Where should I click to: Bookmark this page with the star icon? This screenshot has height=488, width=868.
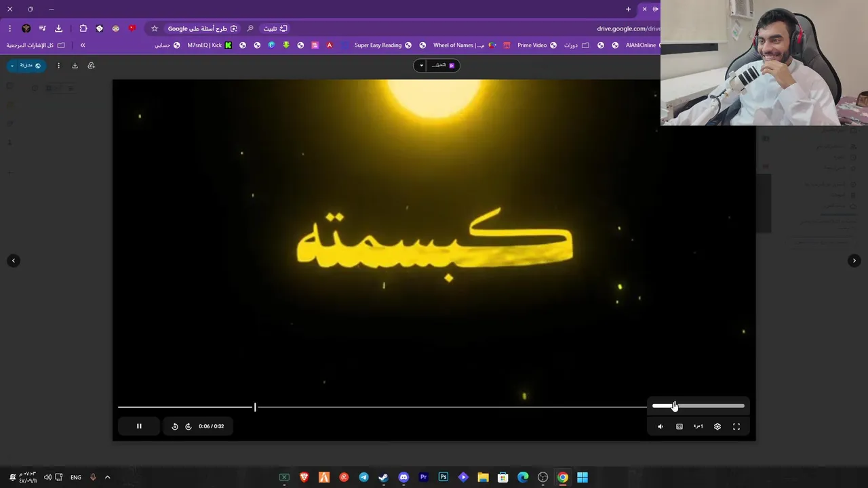tap(155, 28)
